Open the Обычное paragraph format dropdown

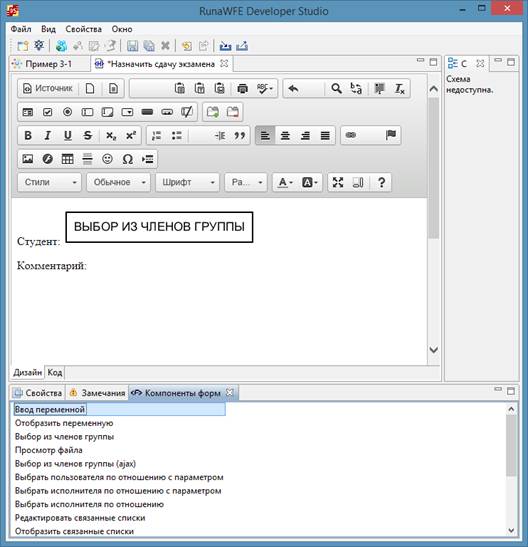119,182
